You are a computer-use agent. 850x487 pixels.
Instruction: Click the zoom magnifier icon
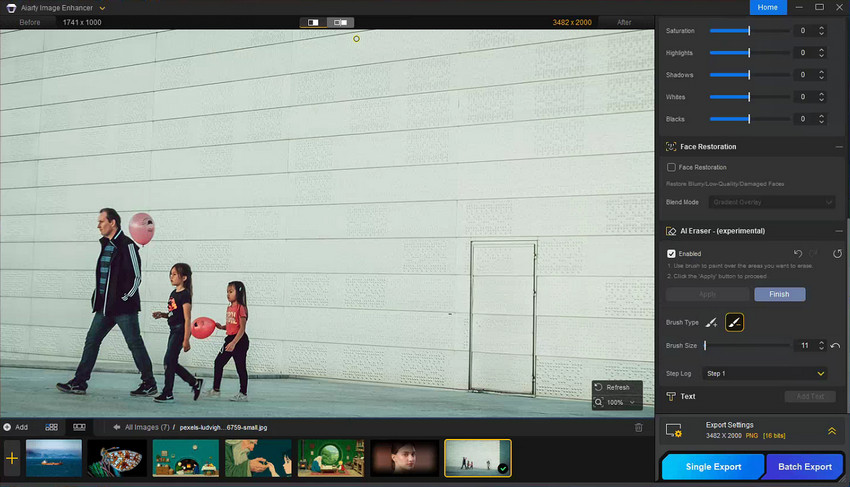(x=598, y=402)
